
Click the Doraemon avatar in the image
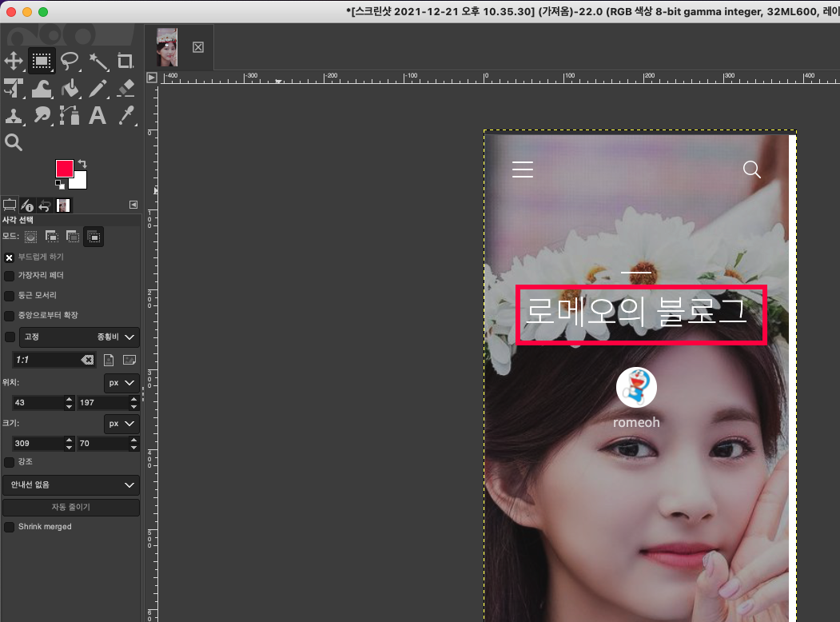pyautogui.click(x=636, y=387)
